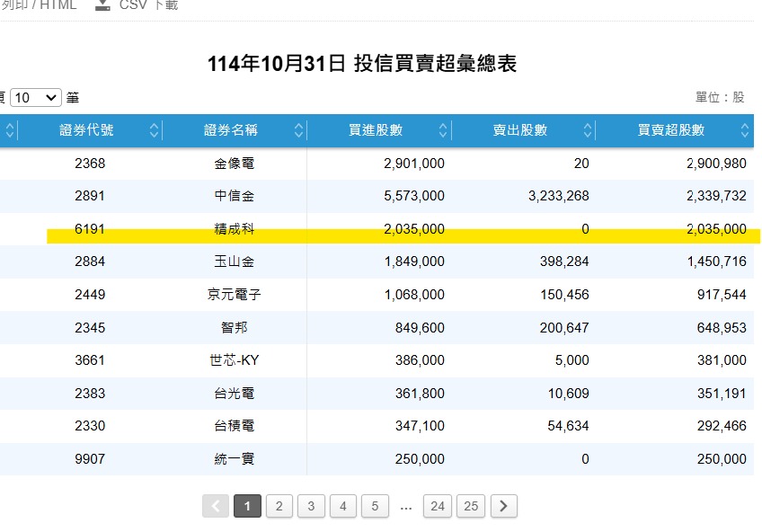Open the rows-per-page dropdown showing 10
The height and width of the screenshot is (532, 762).
[x=36, y=97]
